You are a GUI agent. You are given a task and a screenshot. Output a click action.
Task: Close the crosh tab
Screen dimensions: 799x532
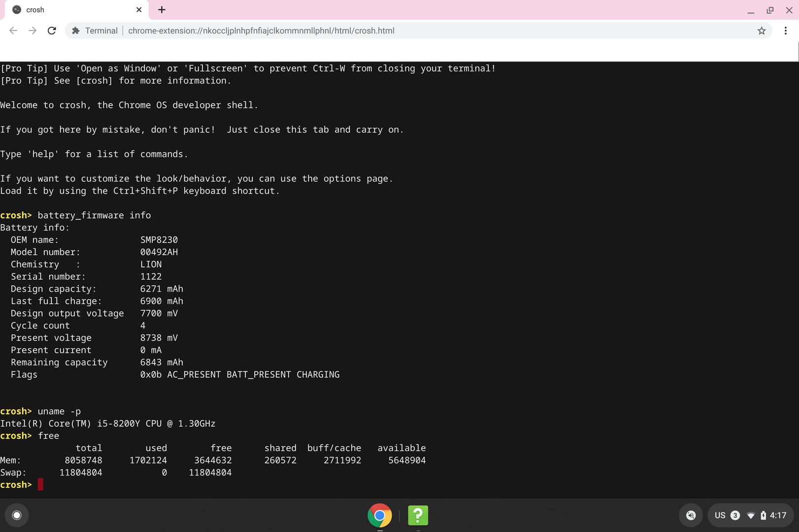click(x=139, y=9)
